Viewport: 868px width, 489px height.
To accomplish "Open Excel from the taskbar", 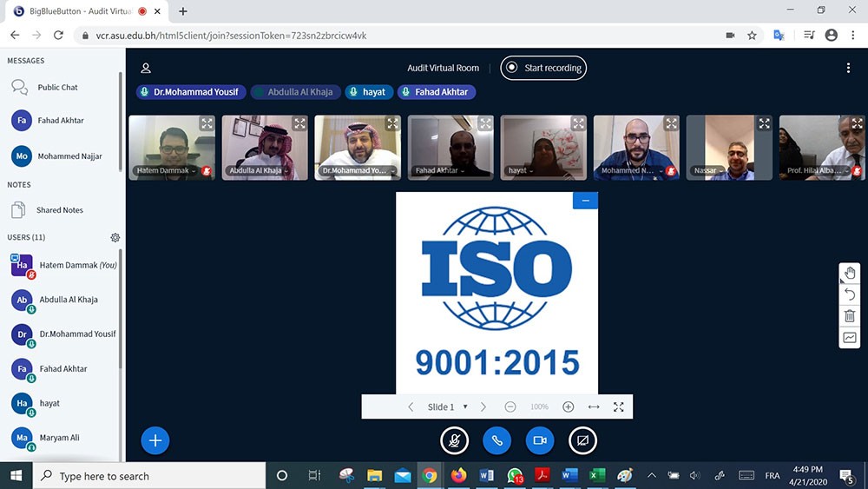I will 597,475.
